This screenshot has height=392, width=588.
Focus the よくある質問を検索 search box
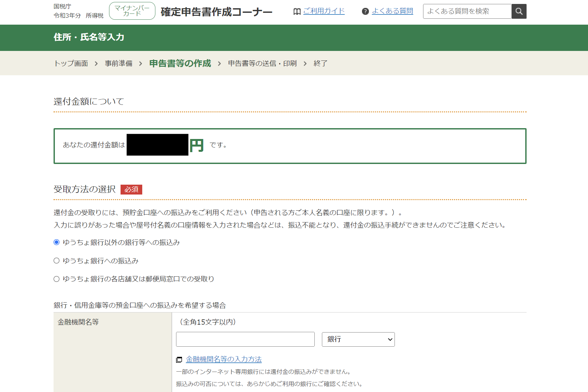point(467,12)
